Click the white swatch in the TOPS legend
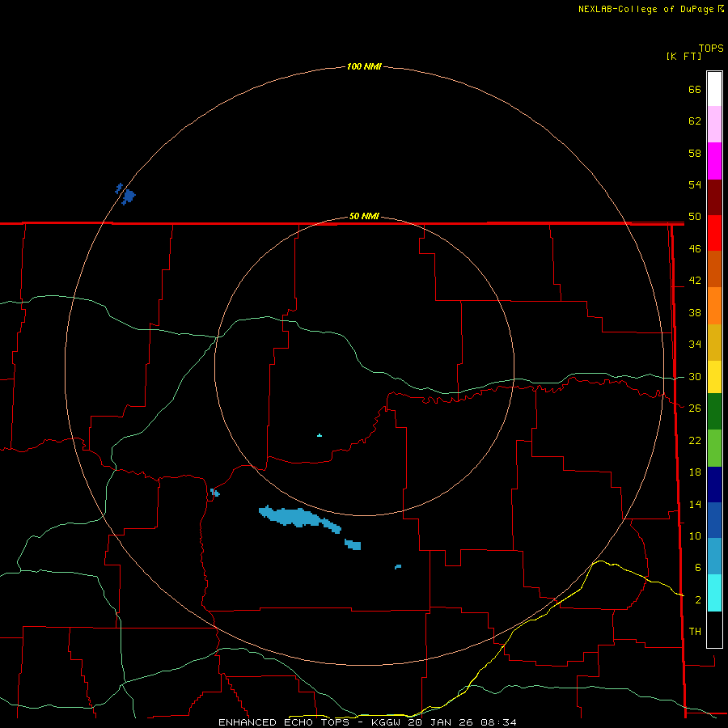Image resolution: width=728 pixels, height=728 pixels. [x=714, y=89]
